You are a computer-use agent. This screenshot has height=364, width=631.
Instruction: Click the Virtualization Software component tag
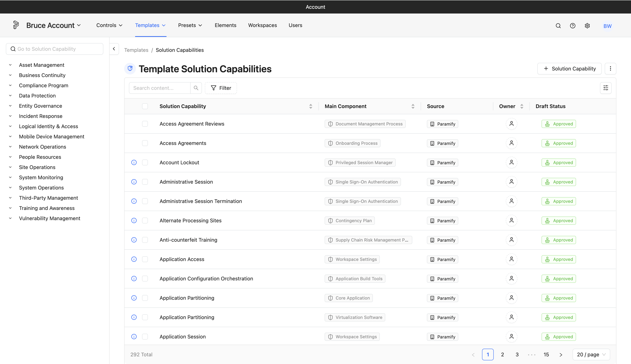(x=355, y=317)
